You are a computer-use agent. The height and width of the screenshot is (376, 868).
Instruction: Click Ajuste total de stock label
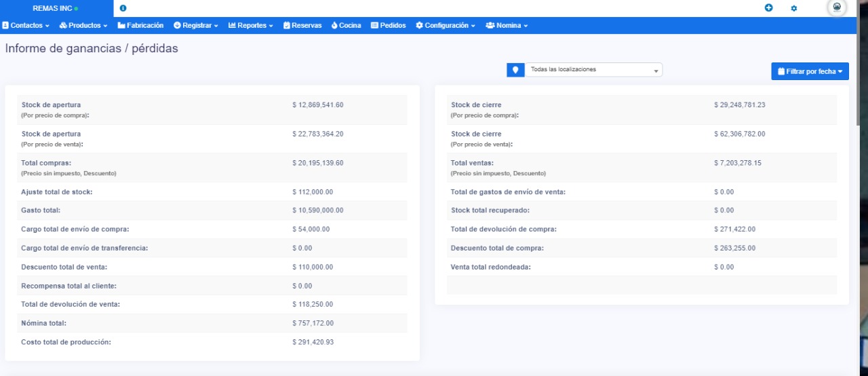pyautogui.click(x=57, y=192)
